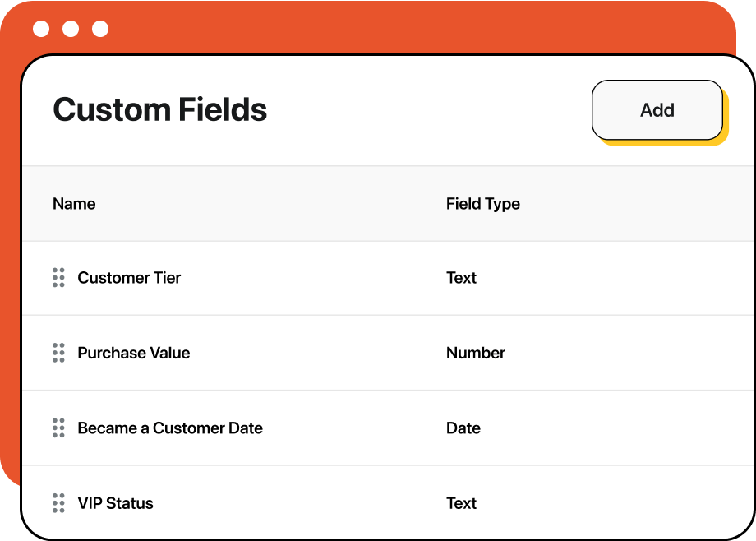Grab the Purchase Value drag handle icon

click(x=58, y=353)
